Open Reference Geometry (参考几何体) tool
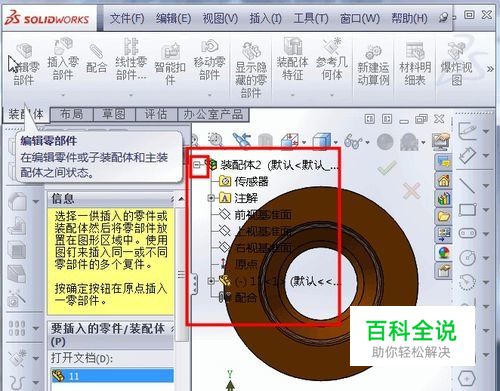Screen dimensions: 500x391 pyautogui.click(x=332, y=59)
